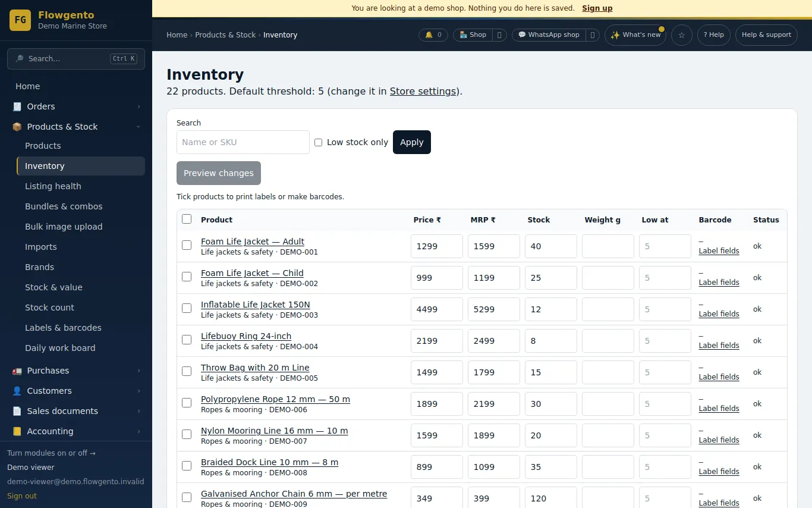Click Home breadcrumb link
The height and width of the screenshot is (508, 812).
pos(177,35)
